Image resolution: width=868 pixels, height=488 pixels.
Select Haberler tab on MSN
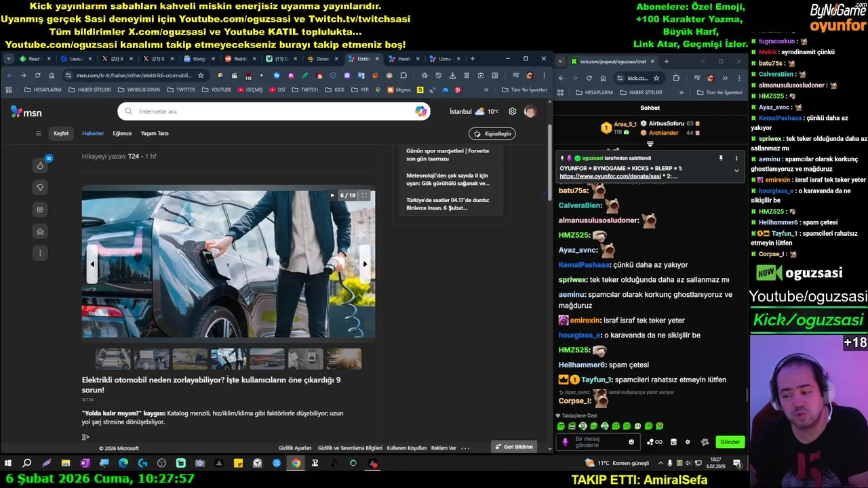(x=93, y=134)
